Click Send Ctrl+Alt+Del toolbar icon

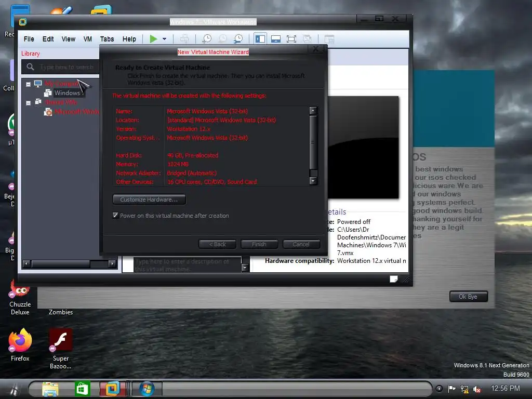[x=184, y=39]
